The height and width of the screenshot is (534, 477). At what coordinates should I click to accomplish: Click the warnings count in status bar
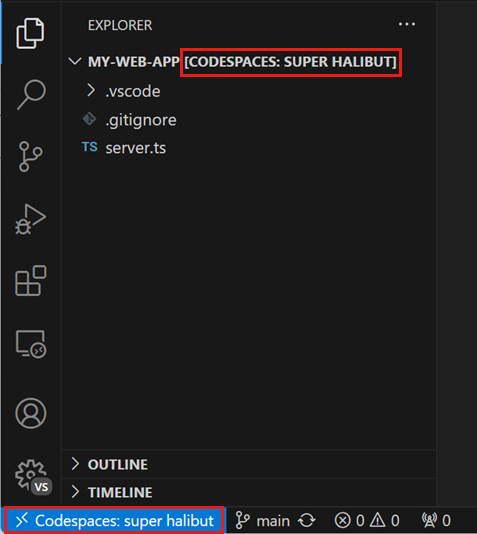(385, 521)
